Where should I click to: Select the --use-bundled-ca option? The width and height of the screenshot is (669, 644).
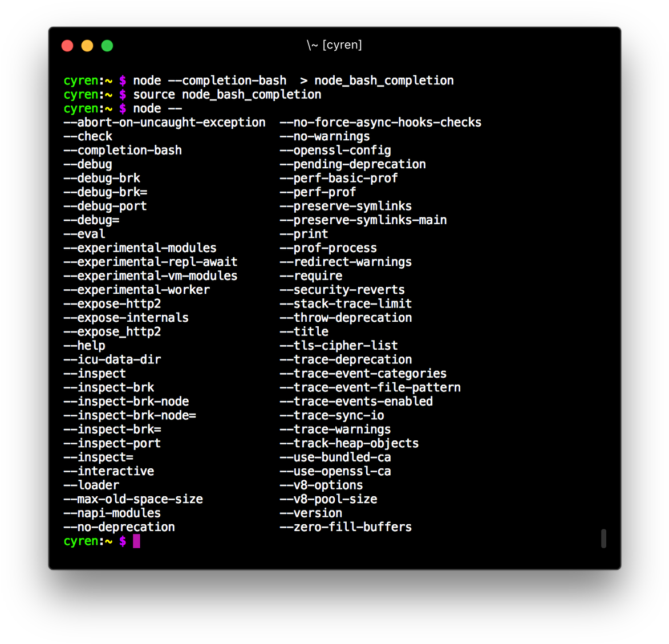pos(335,457)
